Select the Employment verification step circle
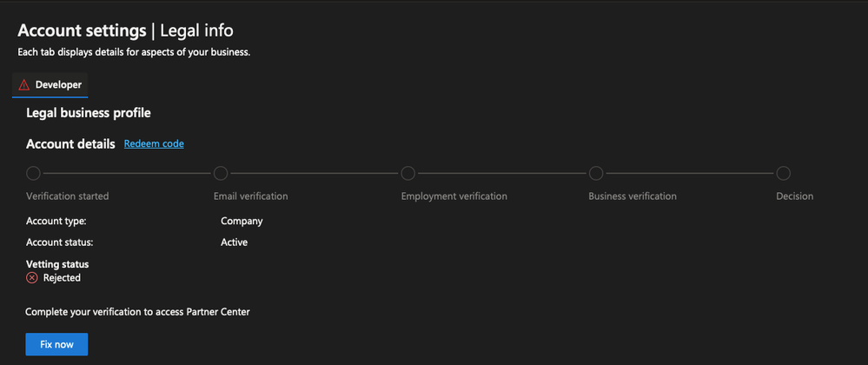This screenshot has width=868, height=365. [408, 174]
